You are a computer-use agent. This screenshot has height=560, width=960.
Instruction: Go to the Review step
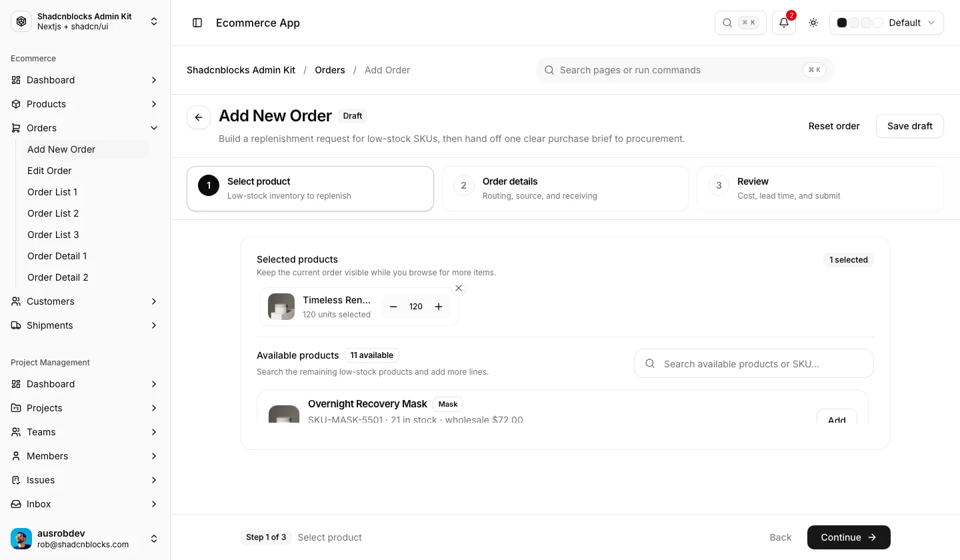[820, 189]
